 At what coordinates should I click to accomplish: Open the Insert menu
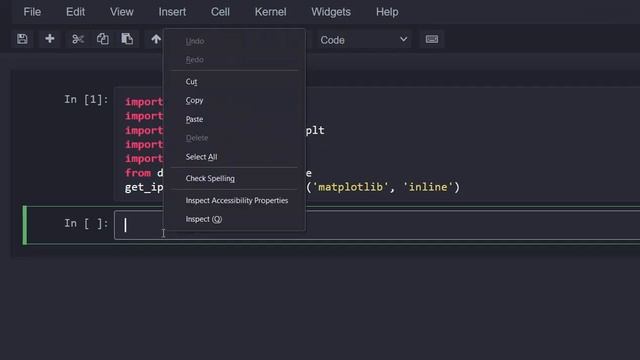172,12
